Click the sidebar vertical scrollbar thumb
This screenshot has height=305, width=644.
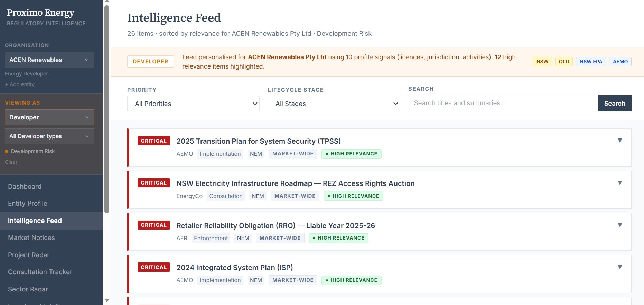tap(106, 109)
